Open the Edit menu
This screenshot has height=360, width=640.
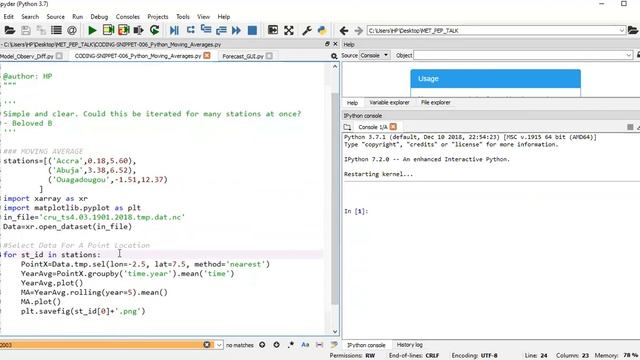9,17
